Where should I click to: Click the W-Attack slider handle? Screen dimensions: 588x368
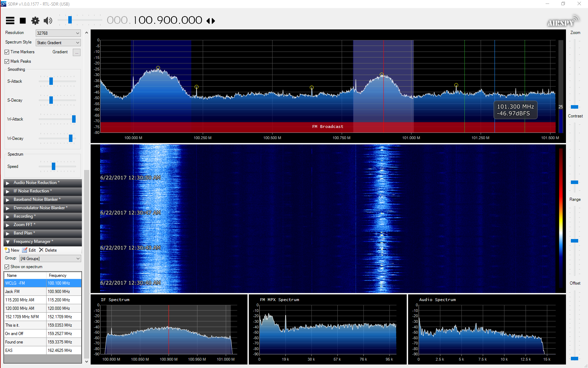point(74,119)
